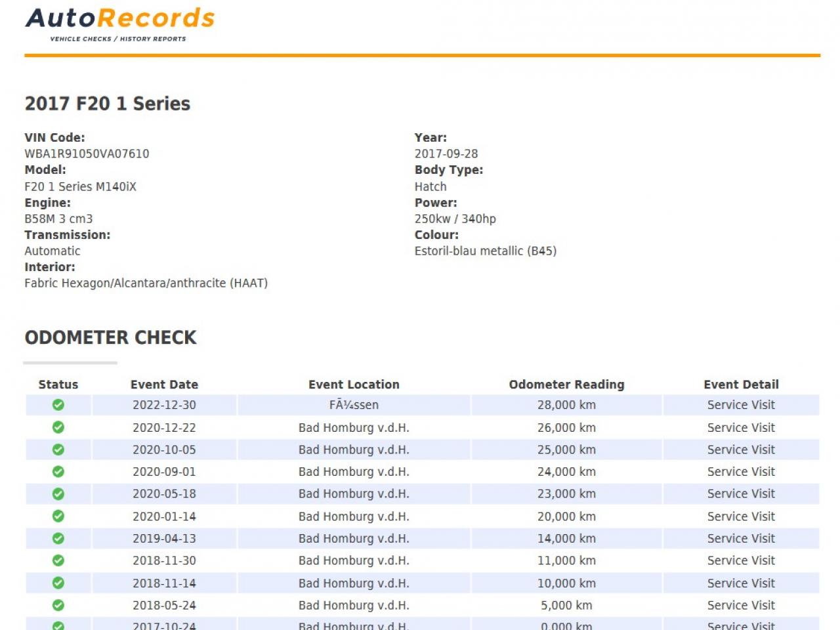Image resolution: width=840 pixels, height=630 pixels.
Task: Click green status check for 2020-05-18 row
Action: pos(58,493)
